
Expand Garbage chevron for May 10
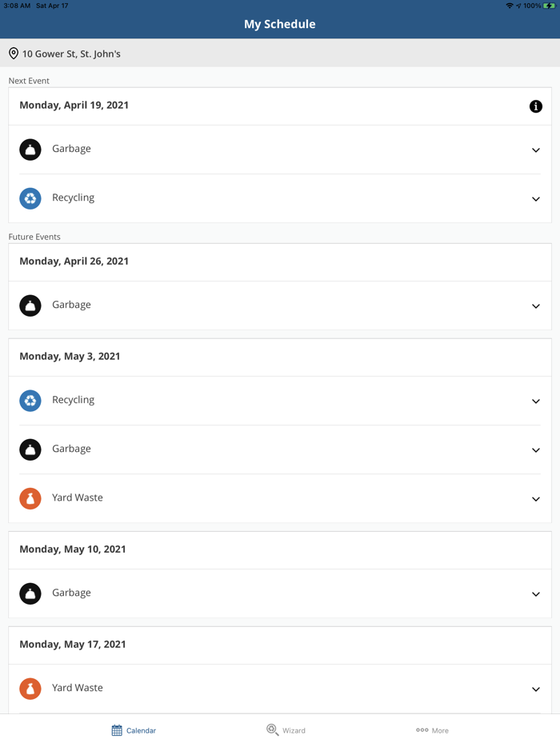click(536, 594)
